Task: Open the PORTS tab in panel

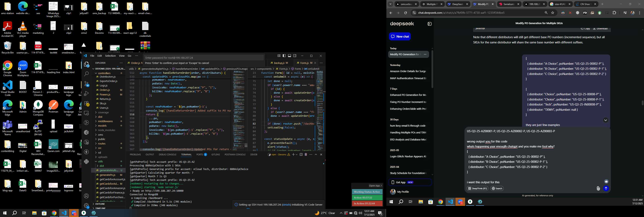Action: (201, 155)
